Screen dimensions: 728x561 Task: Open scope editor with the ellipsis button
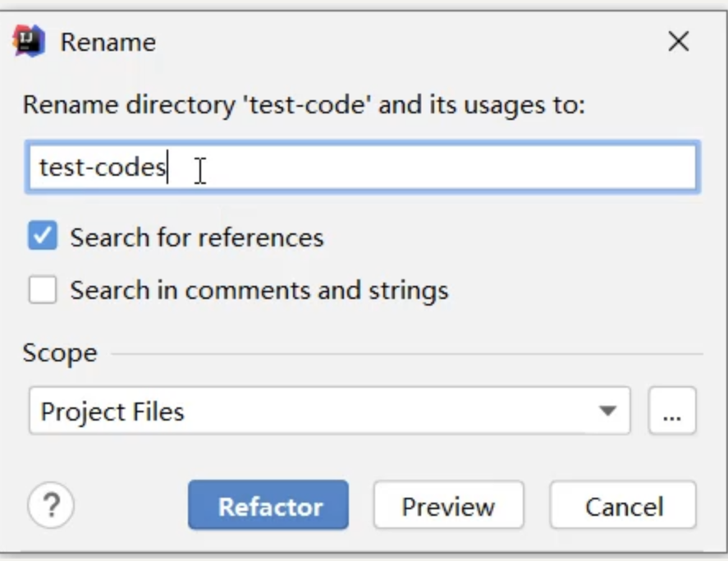click(672, 411)
